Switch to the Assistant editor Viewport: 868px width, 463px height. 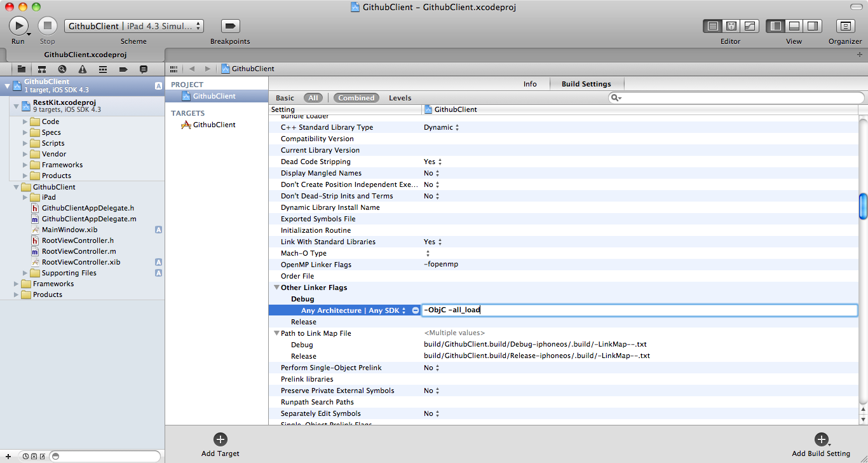[731, 26]
